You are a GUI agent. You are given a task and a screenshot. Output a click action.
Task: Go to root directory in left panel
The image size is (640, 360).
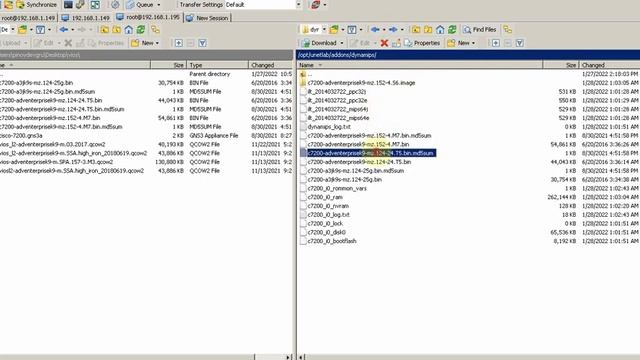click(x=117, y=29)
